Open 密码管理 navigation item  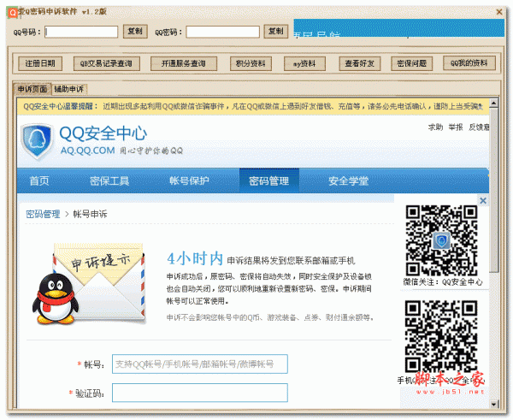click(x=269, y=180)
